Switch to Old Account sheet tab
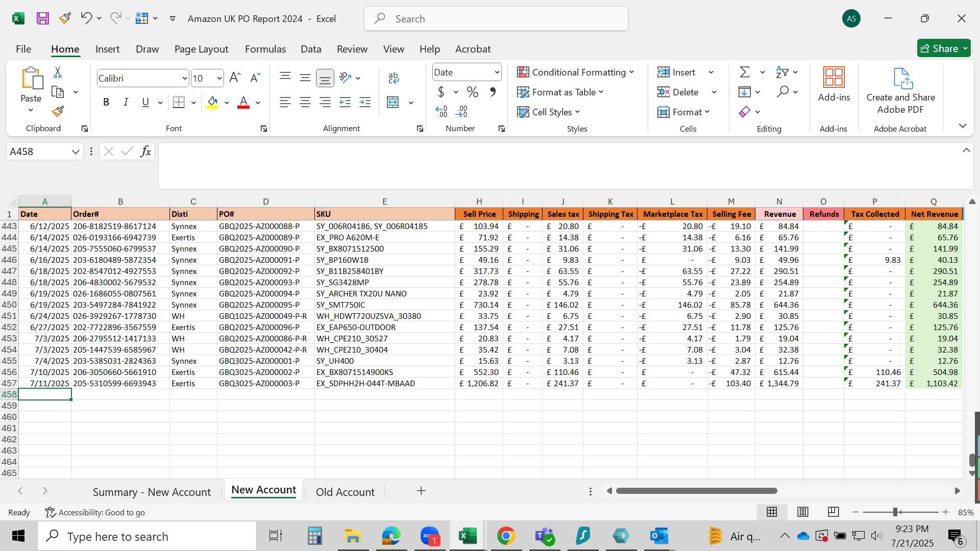Viewport: 980px width, 551px height. (x=345, y=492)
